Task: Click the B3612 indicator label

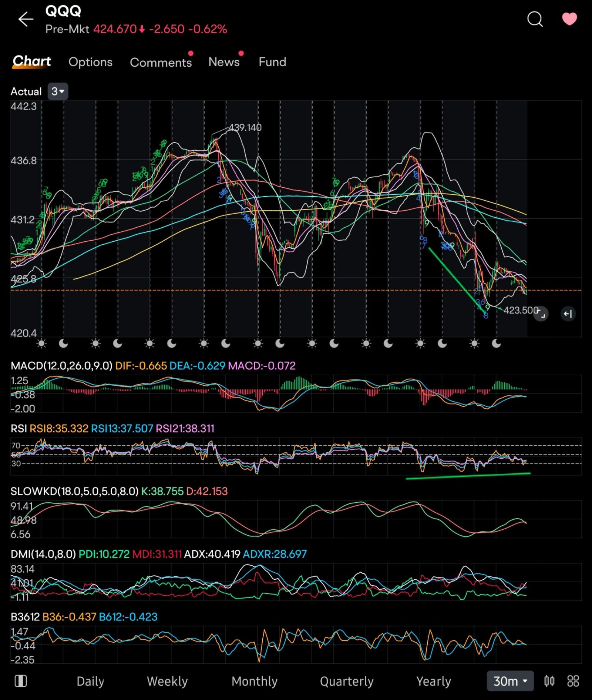Action: (x=25, y=617)
